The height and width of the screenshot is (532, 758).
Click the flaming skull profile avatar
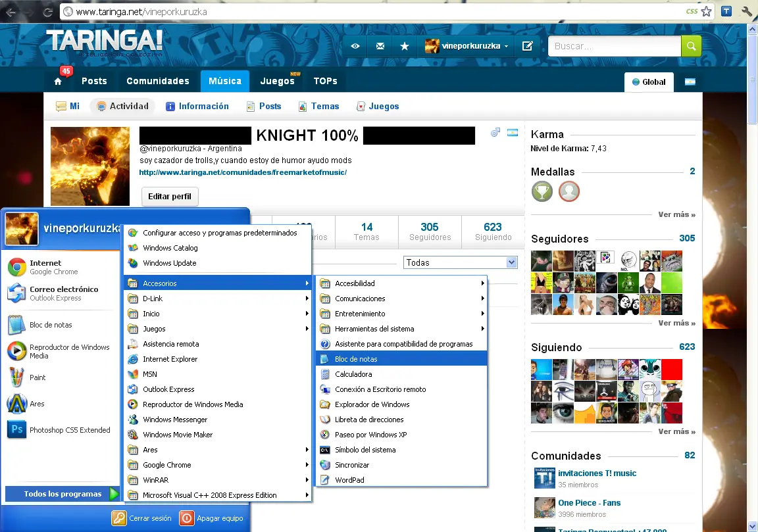90,166
